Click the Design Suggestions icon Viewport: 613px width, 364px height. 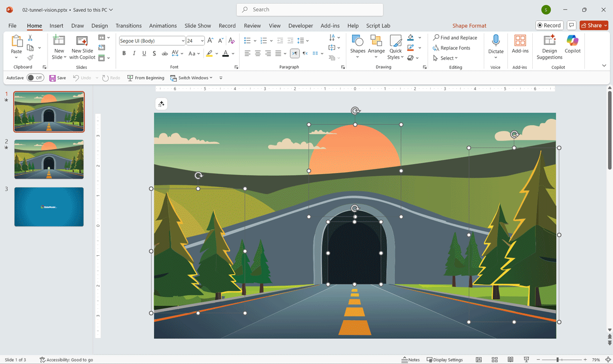[x=549, y=44]
